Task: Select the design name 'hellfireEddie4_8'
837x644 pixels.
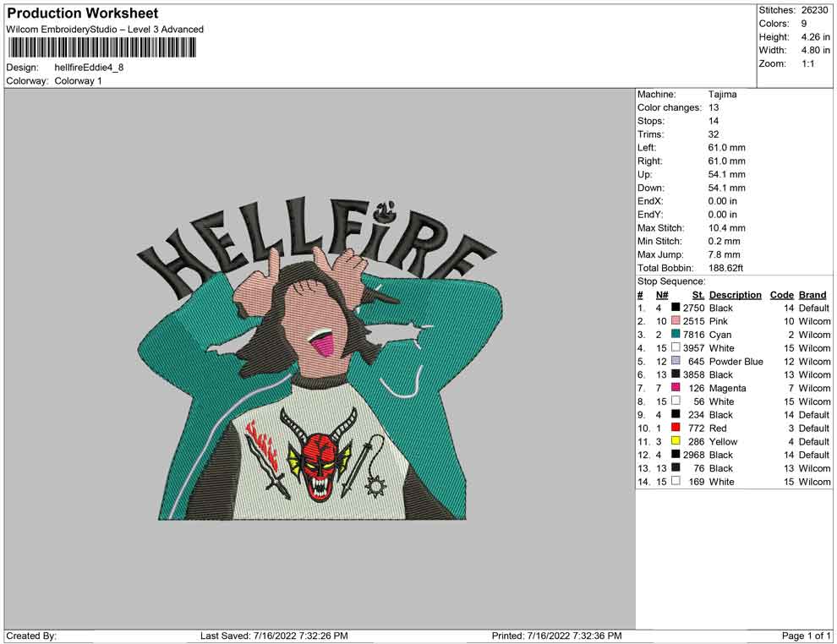Action: (89, 68)
